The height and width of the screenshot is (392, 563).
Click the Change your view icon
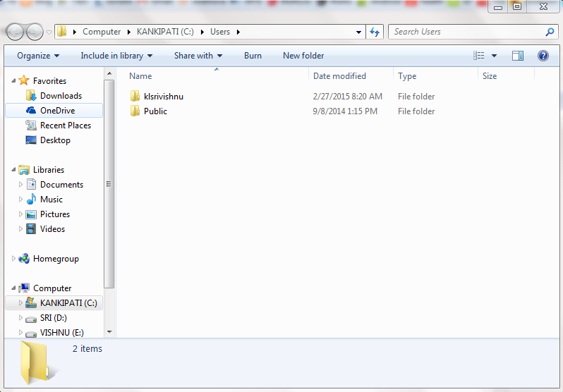coord(478,56)
